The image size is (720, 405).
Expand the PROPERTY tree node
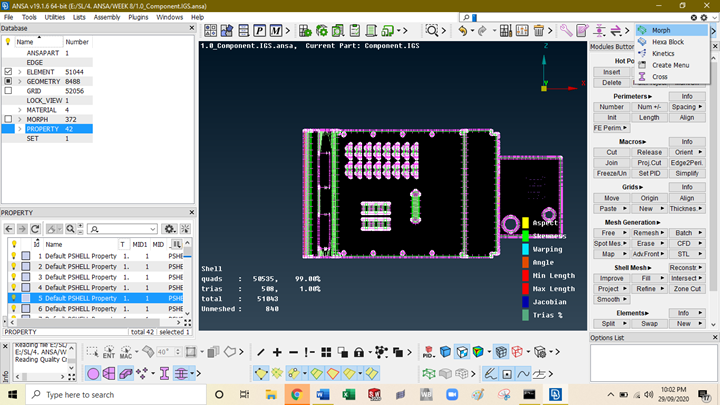tap(20, 129)
